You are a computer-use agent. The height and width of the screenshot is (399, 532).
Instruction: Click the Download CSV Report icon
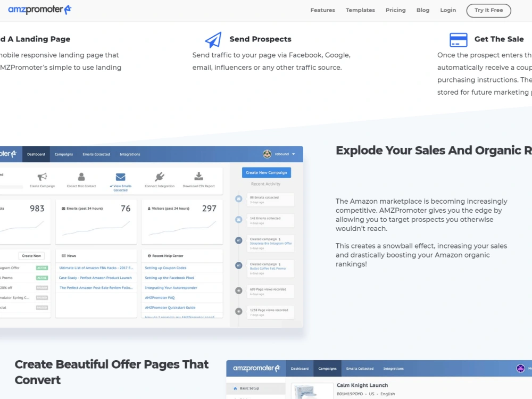[x=199, y=177]
